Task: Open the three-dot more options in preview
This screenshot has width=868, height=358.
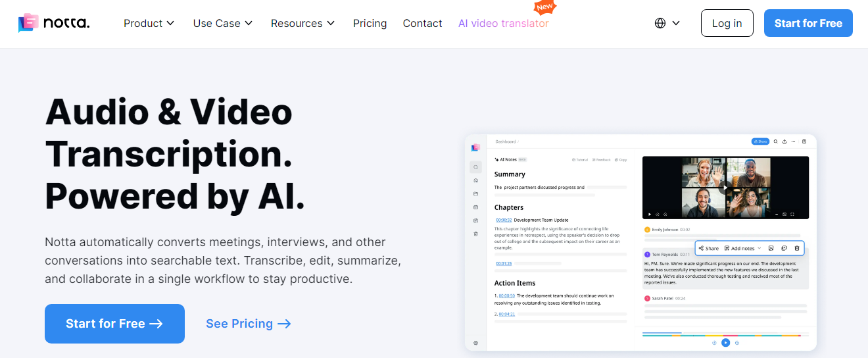Action: tap(793, 141)
